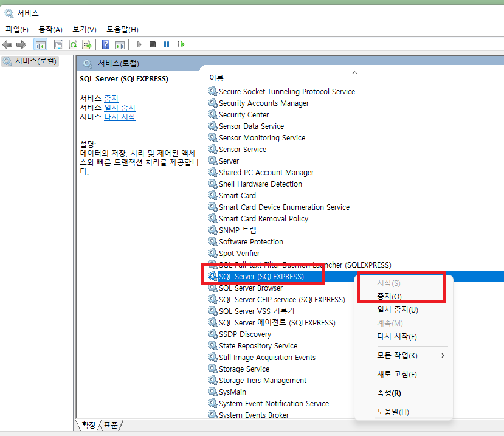Select Storage Tiers Management row
The height and width of the screenshot is (436, 504).
(x=262, y=381)
